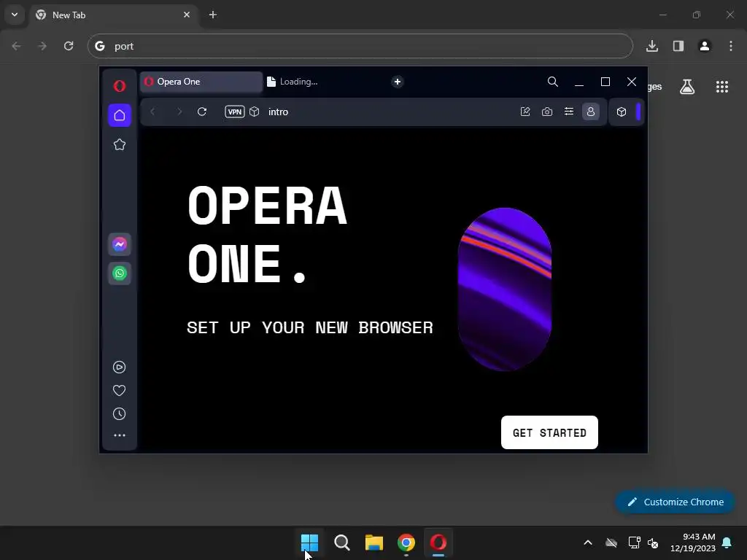Open Messenger in Opera sidebar
Image resolution: width=747 pixels, height=560 pixels.
(120, 244)
